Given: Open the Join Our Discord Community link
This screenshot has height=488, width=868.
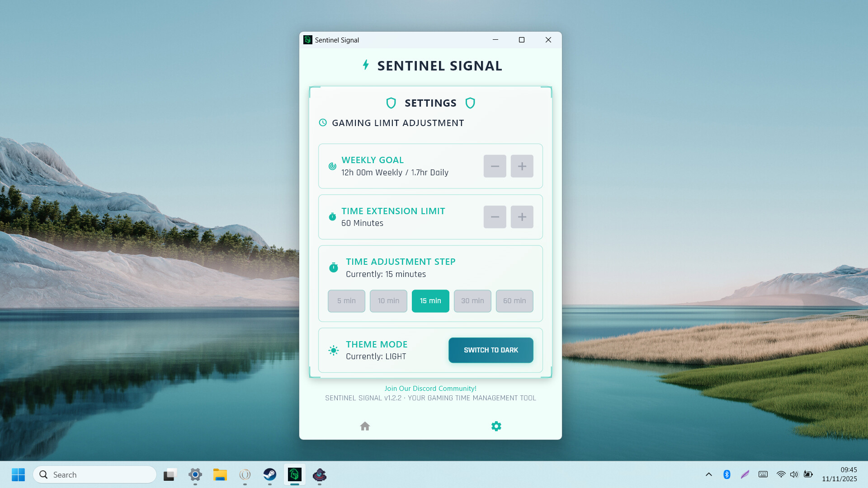Looking at the screenshot, I should pos(430,388).
